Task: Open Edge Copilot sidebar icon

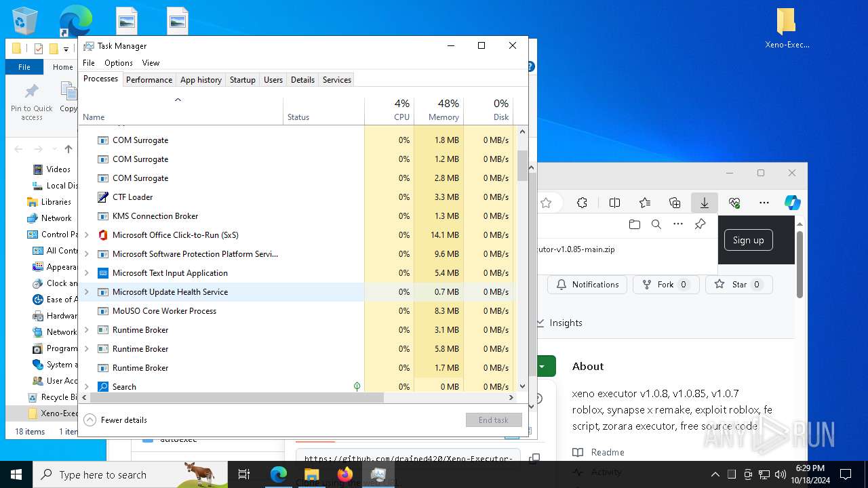Action: (792, 203)
